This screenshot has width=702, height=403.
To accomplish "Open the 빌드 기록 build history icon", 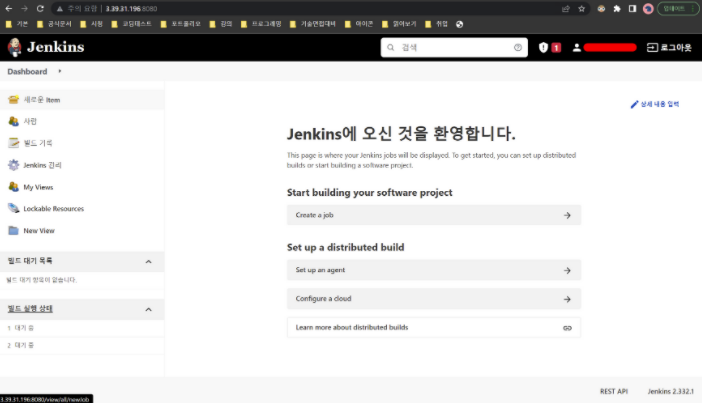I will click(x=13, y=143).
